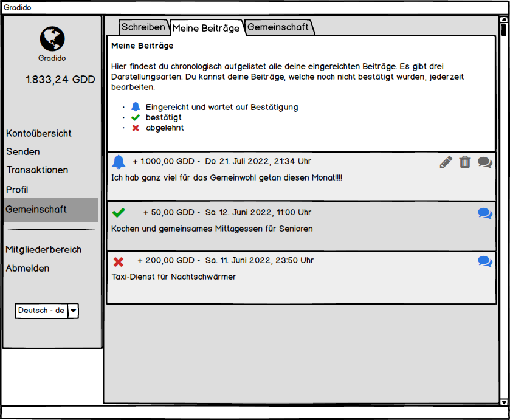Open comments on the 200,00 GDD contribution
The image size is (510, 420).
[484, 261]
